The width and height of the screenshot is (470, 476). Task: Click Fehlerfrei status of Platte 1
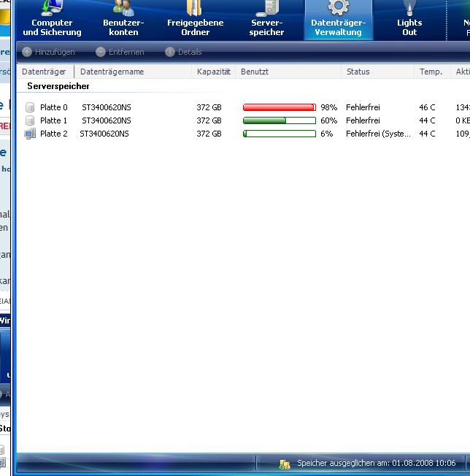point(363,120)
